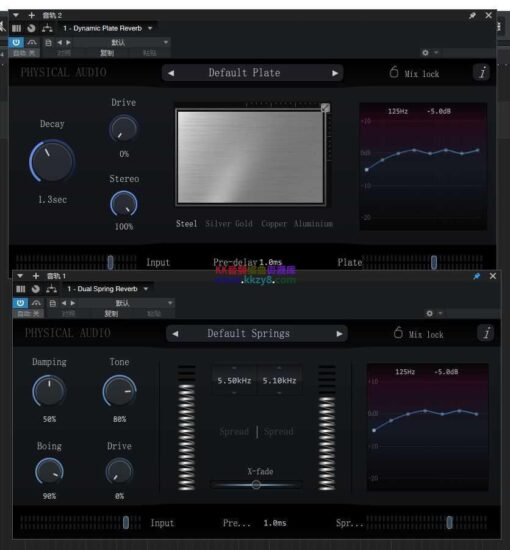Pin the Spring Reverb window

pyautogui.click(x=477, y=276)
